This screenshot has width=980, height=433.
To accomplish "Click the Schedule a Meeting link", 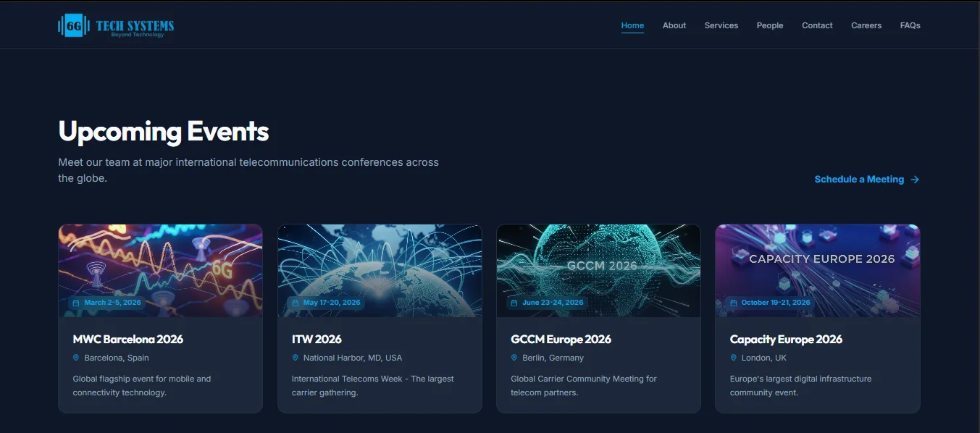I will pos(859,180).
